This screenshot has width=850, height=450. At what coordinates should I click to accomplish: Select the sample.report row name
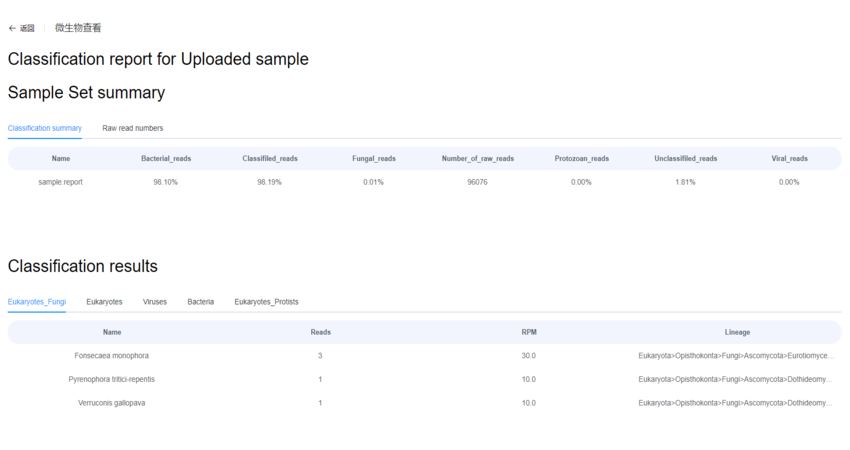pyautogui.click(x=61, y=182)
